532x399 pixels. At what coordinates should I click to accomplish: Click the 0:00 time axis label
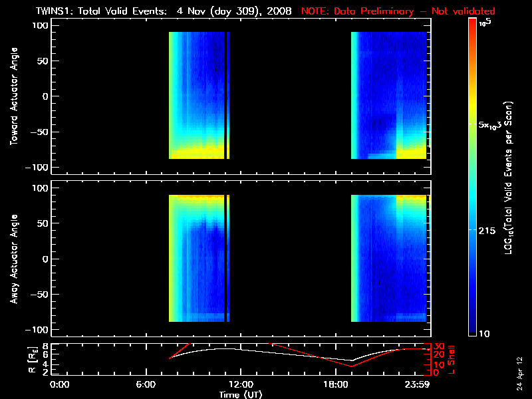pos(59,384)
